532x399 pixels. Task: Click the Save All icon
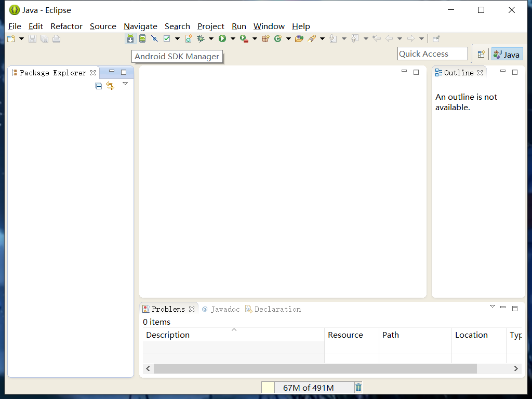pyautogui.click(x=45, y=38)
